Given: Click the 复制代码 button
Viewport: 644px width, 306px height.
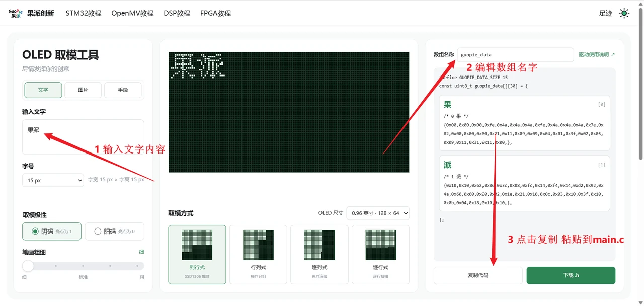Looking at the screenshot, I should [x=478, y=275].
